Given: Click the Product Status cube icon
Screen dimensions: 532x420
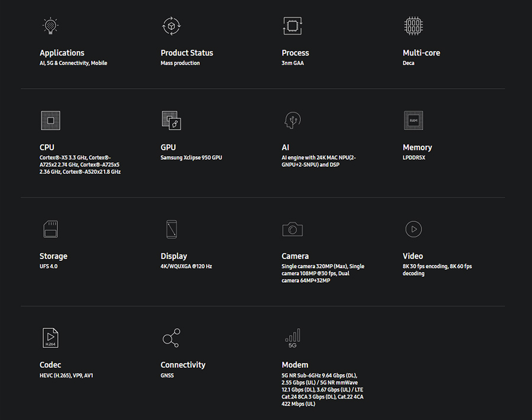Looking at the screenshot, I should click(x=171, y=26).
